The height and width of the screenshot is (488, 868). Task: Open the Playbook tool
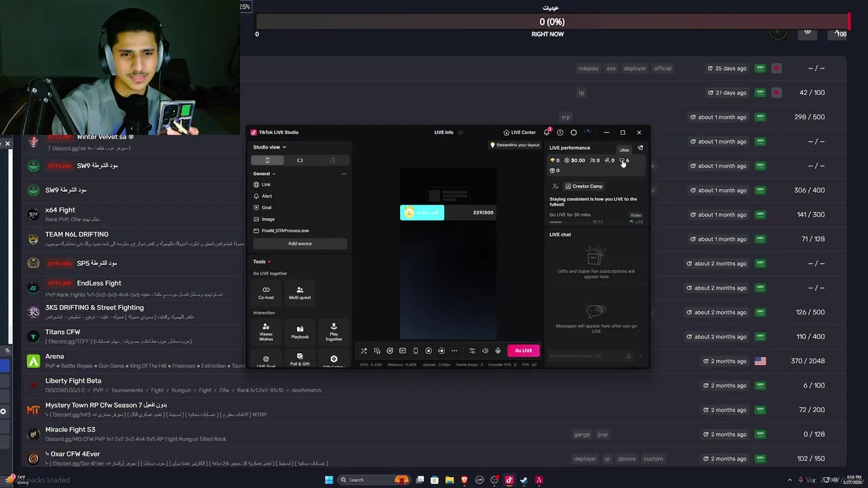click(300, 331)
